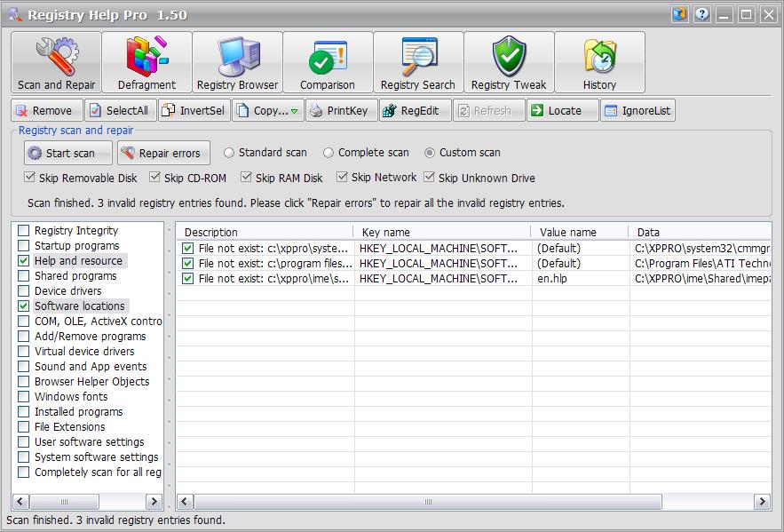
Task: Toggle the Skip CD-ROM checkbox
Action: point(155,177)
